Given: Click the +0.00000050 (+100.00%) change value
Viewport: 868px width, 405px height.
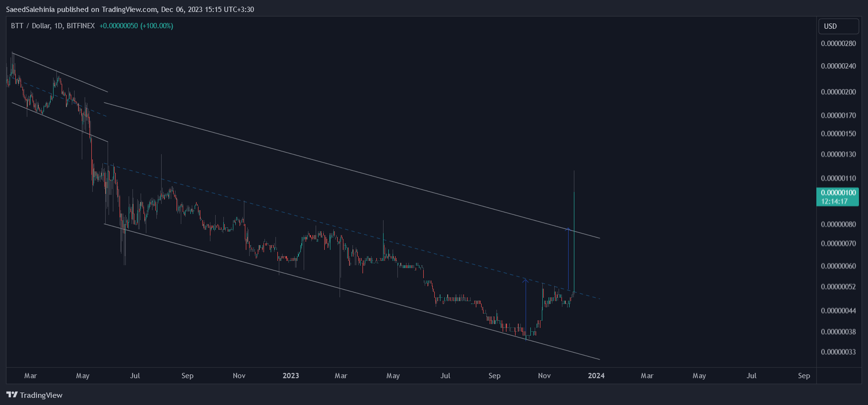Looking at the screenshot, I should pyautogui.click(x=136, y=26).
